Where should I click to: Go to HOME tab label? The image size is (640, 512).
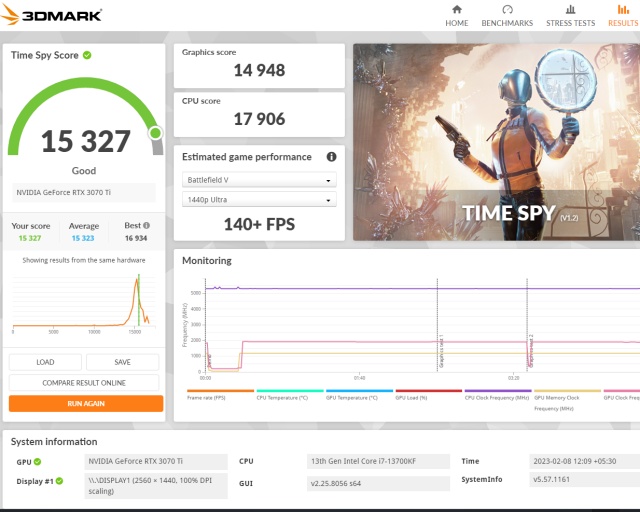(457, 23)
